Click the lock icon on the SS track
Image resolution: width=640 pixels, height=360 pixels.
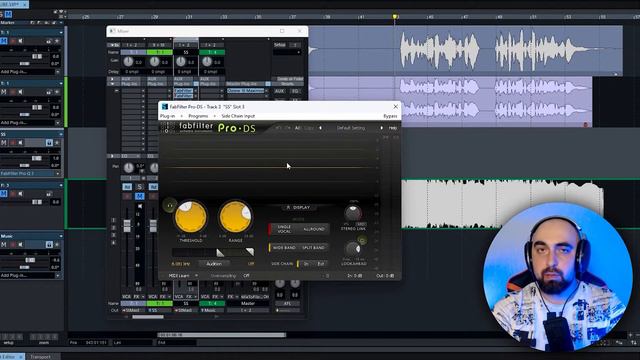pos(49,142)
